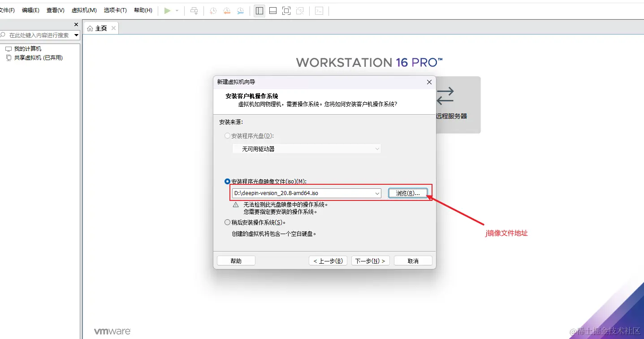Screen dimensions: 644x339
Task: Open the power options arrow beside the play icon
Action: point(177,11)
